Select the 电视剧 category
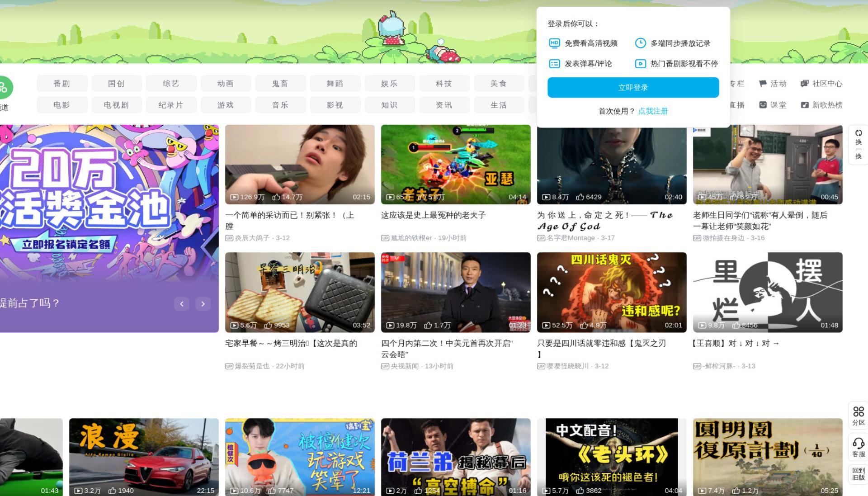The height and width of the screenshot is (496, 868). pyautogui.click(x=117, y=105)
